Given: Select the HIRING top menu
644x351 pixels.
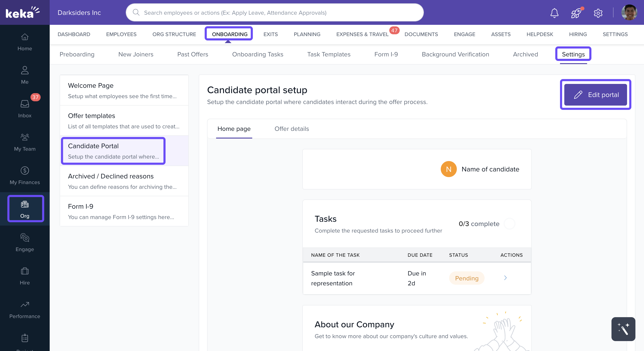Looking at the screenshot, I should point(578,34).
